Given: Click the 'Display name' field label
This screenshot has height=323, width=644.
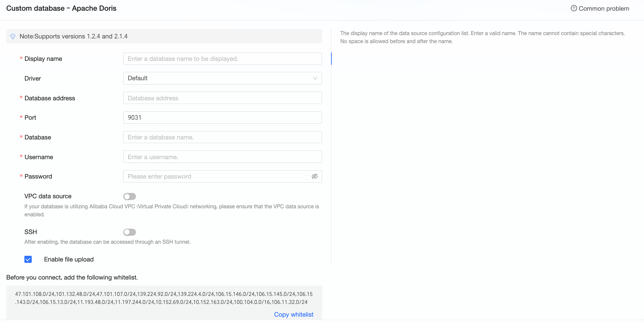Looking at the screenshot, I should point(43,59).
